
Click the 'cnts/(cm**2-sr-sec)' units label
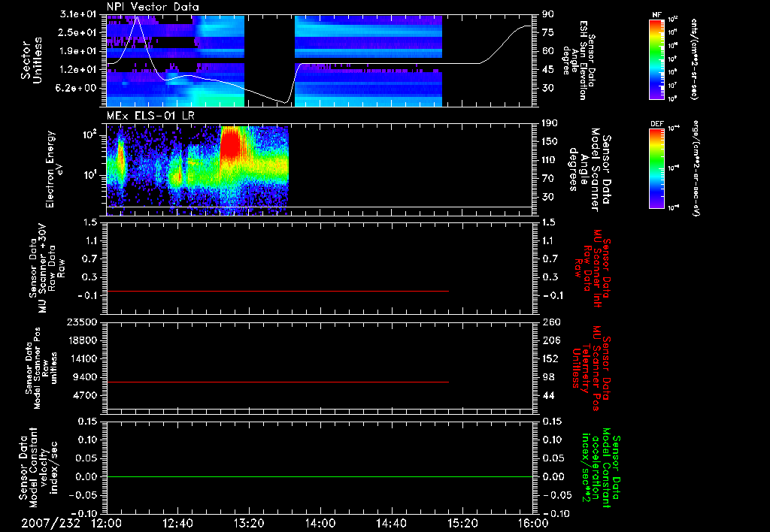pos(693,59)
